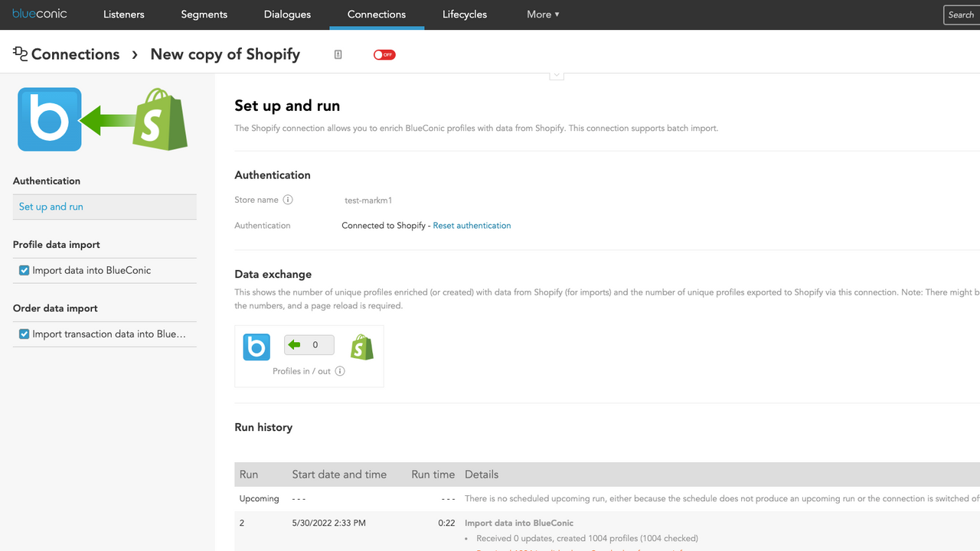Click the 0:22 run time value
The image size is (980, 551).
[446, 523]
